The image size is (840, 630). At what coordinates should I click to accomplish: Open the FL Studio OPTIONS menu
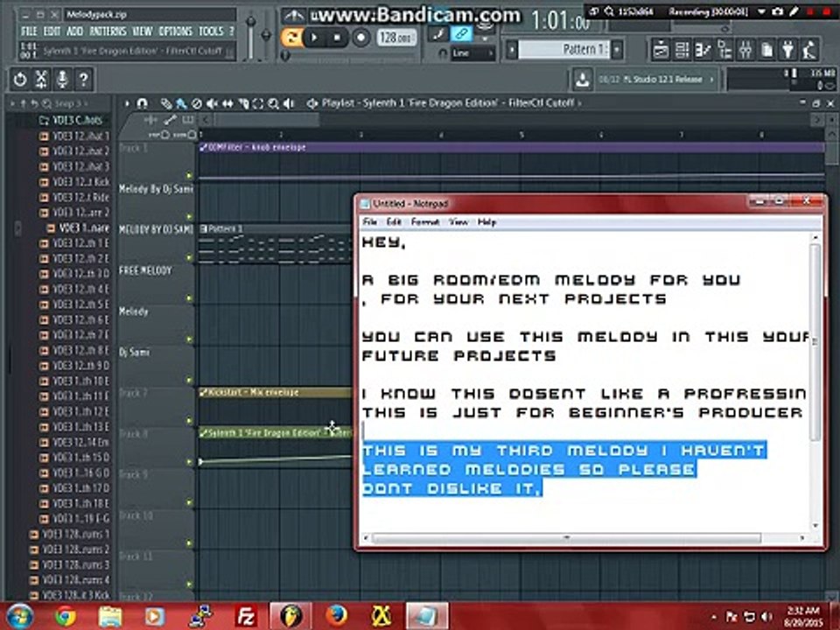(x=175, y=31)
